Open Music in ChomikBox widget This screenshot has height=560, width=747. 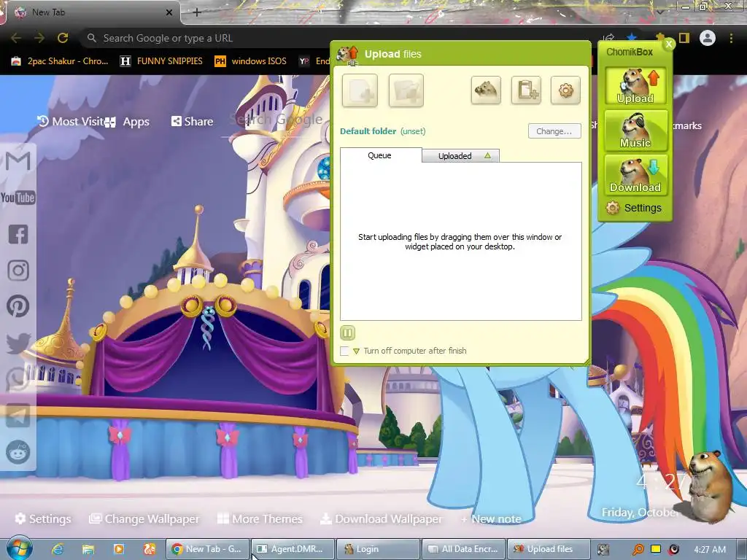635,131
